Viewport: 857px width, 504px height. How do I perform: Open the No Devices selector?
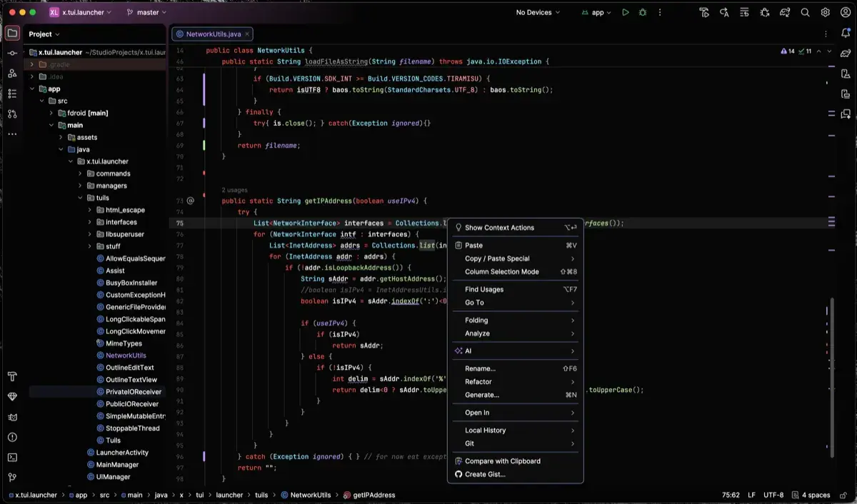pyautogui.click(x=538, y=12)
